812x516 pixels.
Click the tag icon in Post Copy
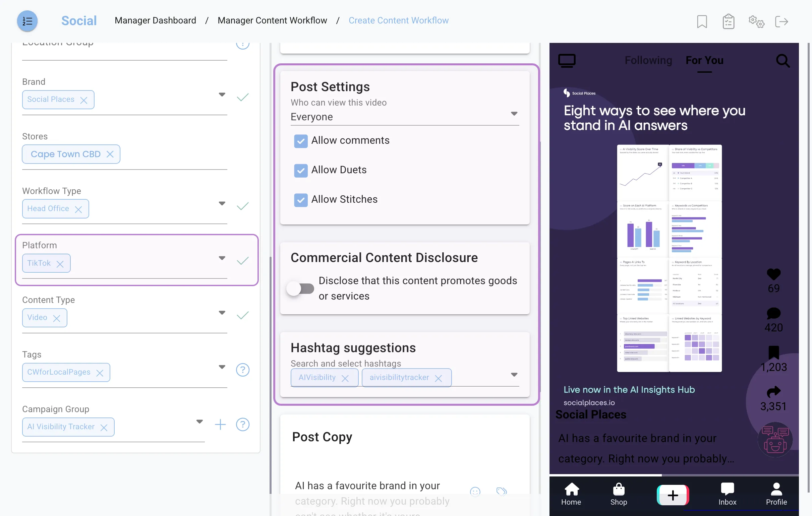[x=502, y=492]
